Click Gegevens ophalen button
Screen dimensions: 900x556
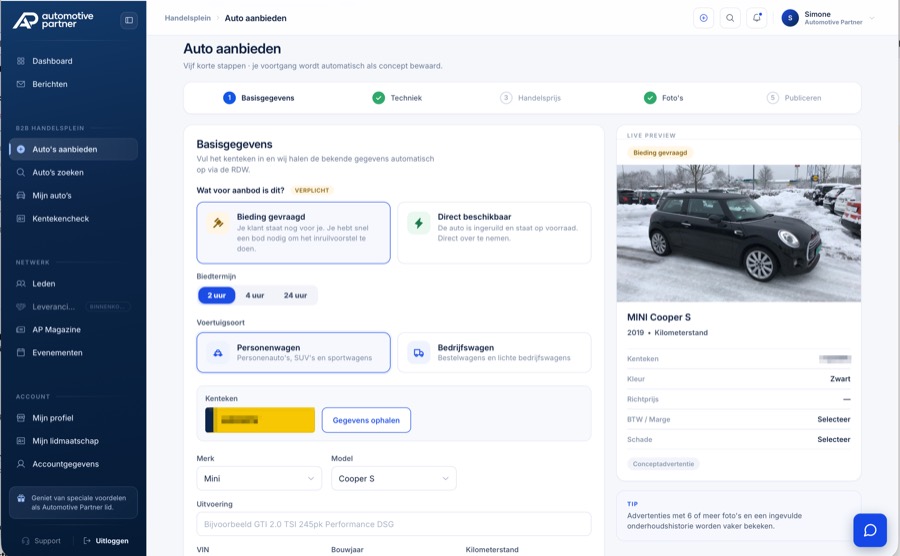coord(366,420)
